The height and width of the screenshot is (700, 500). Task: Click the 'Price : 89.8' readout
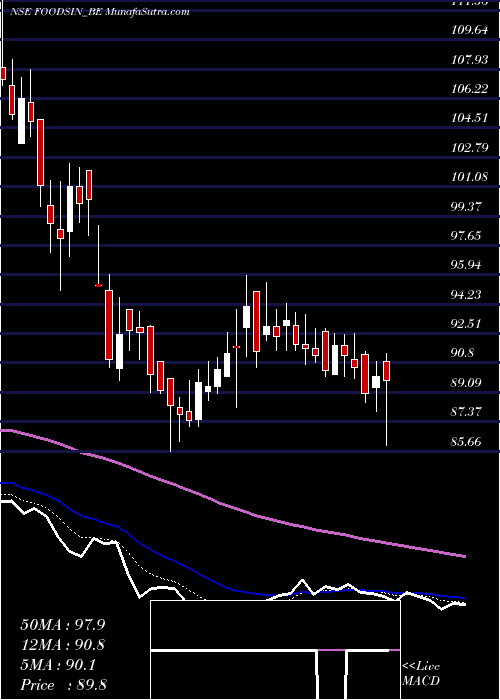coord(63,685)
